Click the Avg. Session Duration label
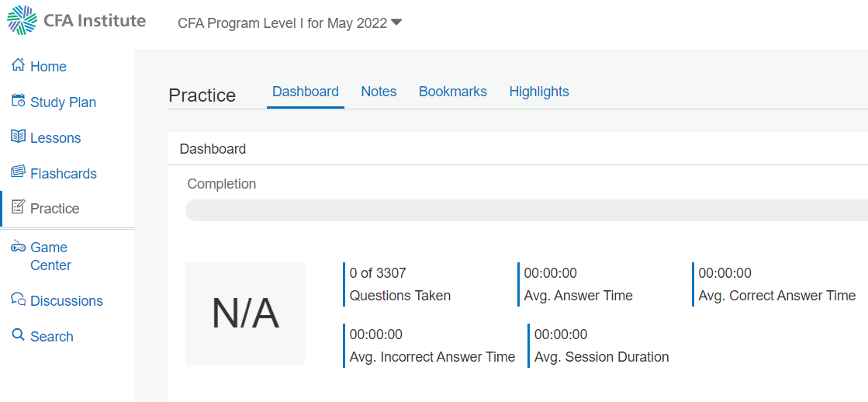This screenshot has width=868, height=402. (602, 357)
